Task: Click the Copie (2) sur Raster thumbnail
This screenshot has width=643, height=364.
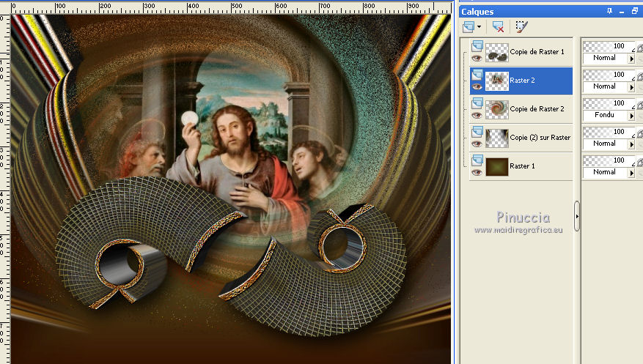Action: tap(497, 138)
